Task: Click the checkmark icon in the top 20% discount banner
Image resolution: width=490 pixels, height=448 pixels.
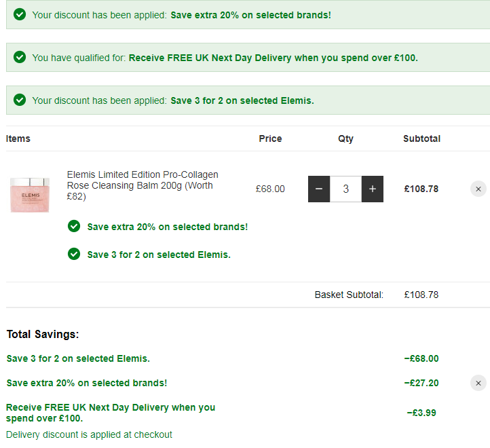Action: 20,14
